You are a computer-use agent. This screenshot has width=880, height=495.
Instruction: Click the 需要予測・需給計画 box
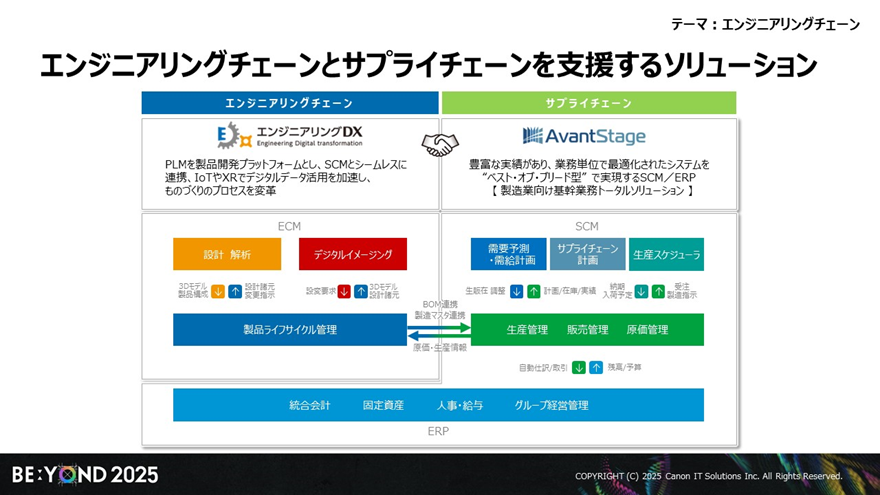(508, 254)
